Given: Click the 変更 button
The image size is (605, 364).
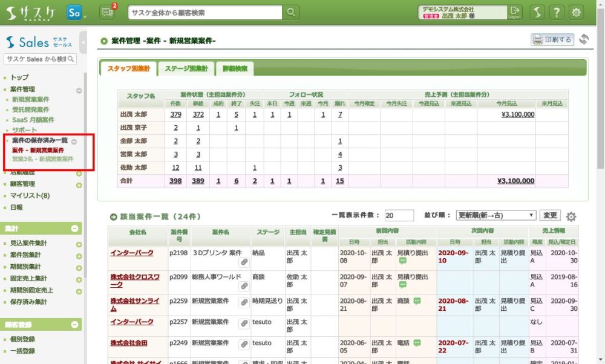Looking at the screenshot, I should click(549, 215).
